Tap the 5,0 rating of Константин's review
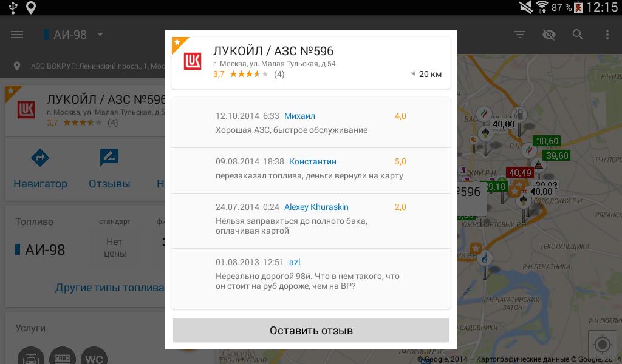Viewport: 622px width, 364px height. click(x=400, y=161)
